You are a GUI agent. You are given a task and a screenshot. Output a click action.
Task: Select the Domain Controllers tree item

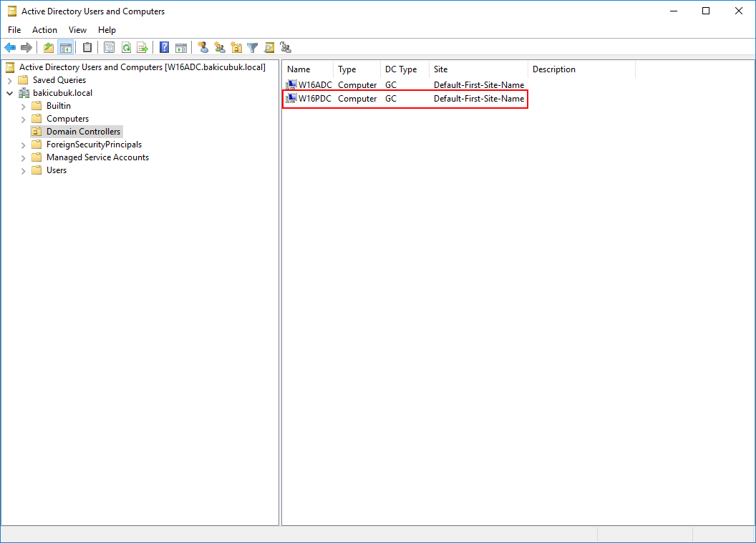84,132
